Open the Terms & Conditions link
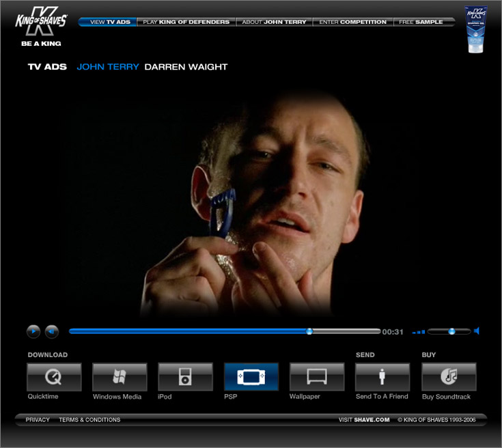The height and width of the screenshot is (448, 502). click(x=89, y=420)
